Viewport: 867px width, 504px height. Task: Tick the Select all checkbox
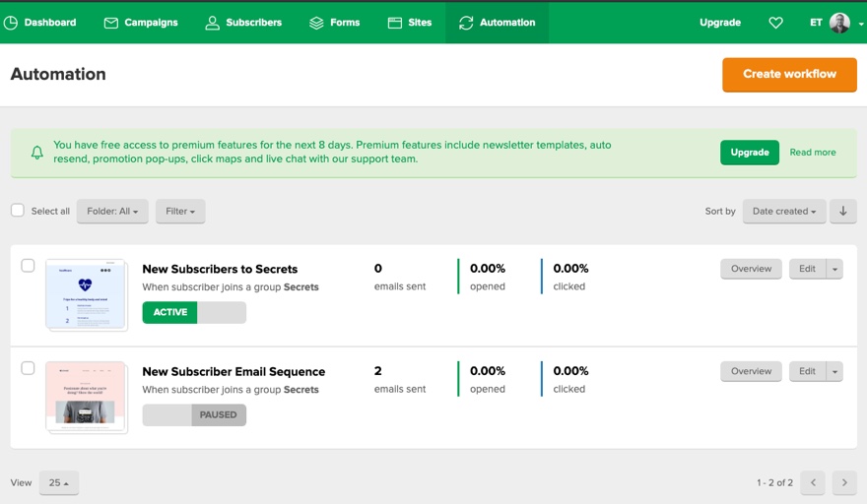click(18, 211)
